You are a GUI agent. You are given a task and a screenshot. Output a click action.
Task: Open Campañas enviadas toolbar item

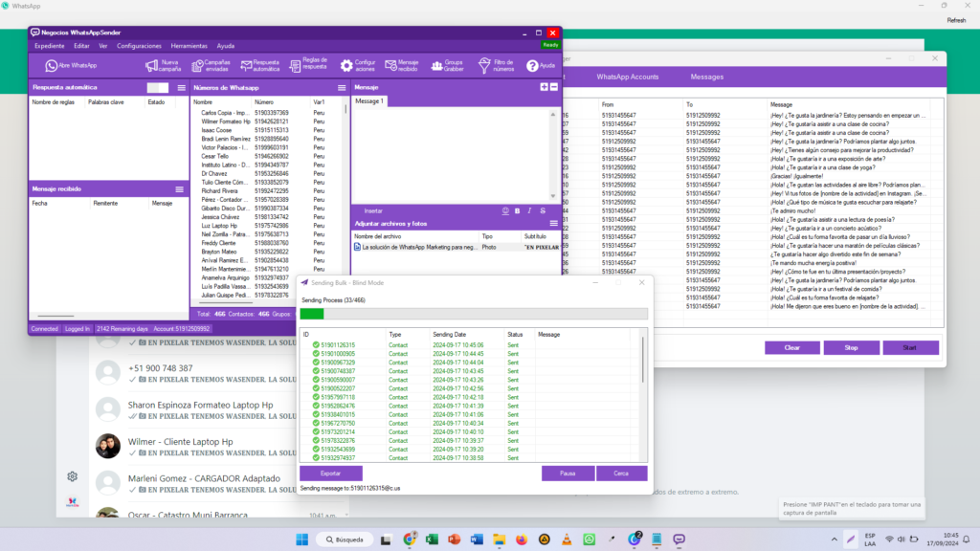coord(211,66)
